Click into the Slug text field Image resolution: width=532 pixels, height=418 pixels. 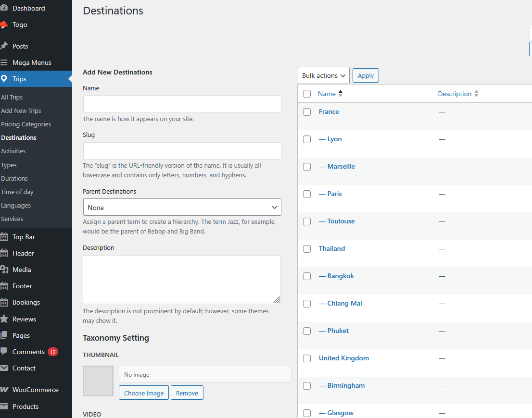tap(182, 151)
